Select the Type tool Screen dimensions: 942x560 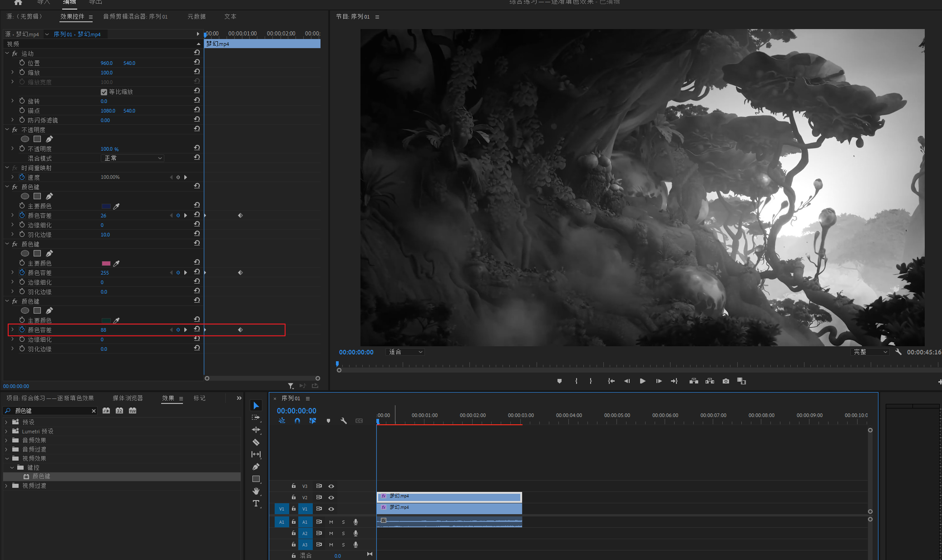click(x=256, y=503)
